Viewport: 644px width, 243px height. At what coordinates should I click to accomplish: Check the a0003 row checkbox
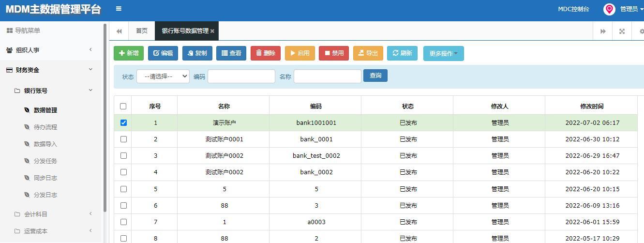pos(123,222)
